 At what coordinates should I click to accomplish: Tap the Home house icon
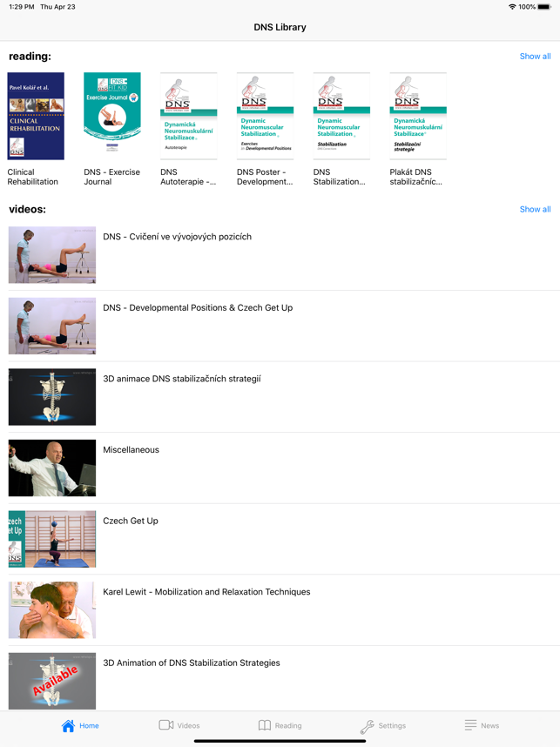coord(68,725)
